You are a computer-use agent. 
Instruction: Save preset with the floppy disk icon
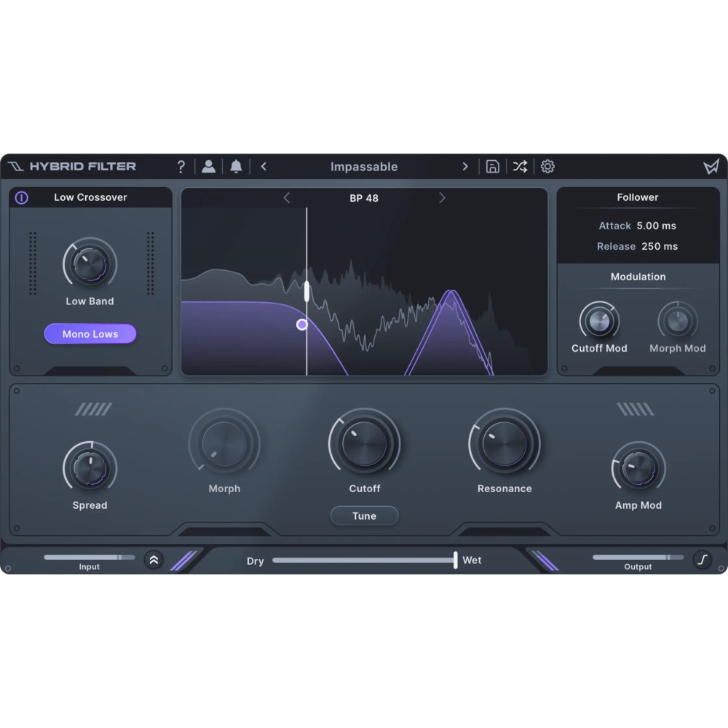493,166
